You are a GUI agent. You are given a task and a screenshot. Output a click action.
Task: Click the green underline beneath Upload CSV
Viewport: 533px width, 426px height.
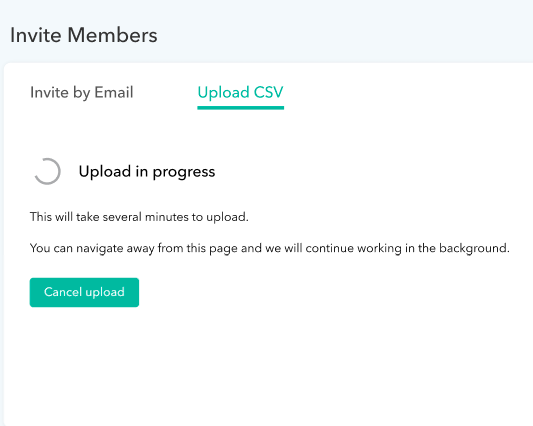[240, 108]
